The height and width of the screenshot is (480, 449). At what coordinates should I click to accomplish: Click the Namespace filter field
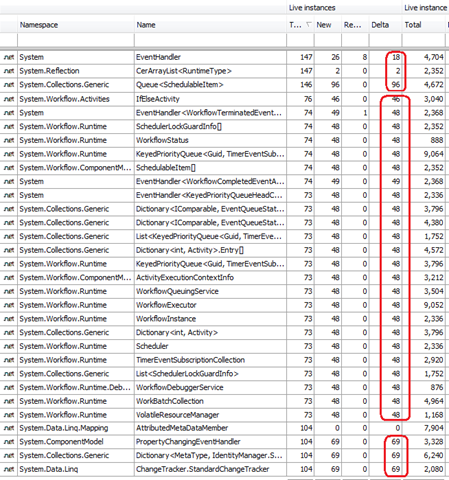pos(76,40)
